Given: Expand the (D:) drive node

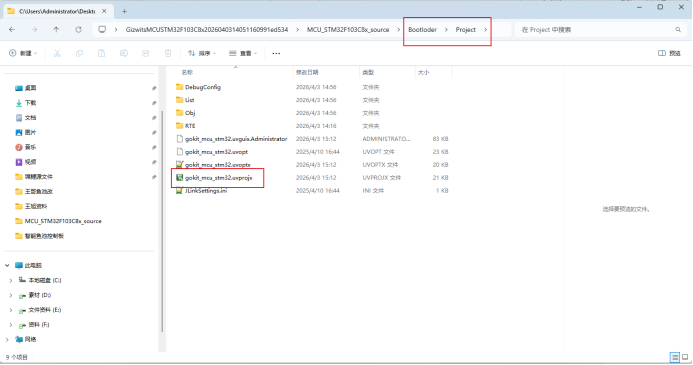Looking at the screenshot, I should (x=11, y=295).
